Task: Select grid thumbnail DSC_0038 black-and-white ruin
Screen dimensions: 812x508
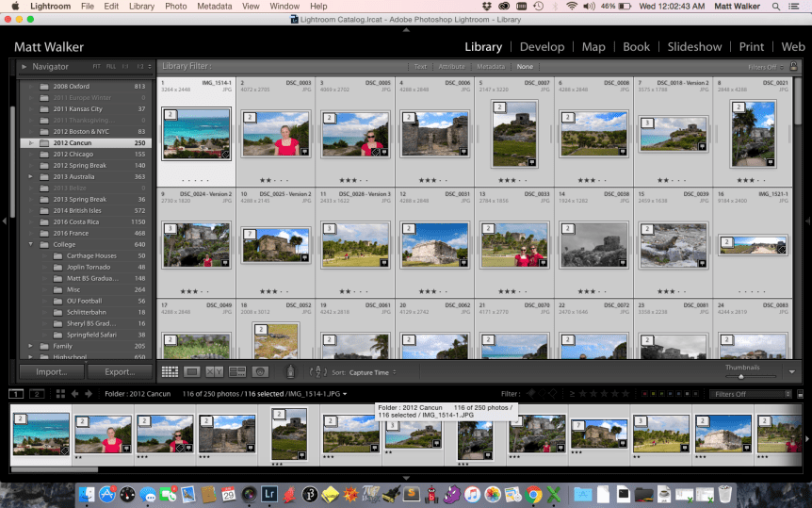Action: click(x=593, y=245)
